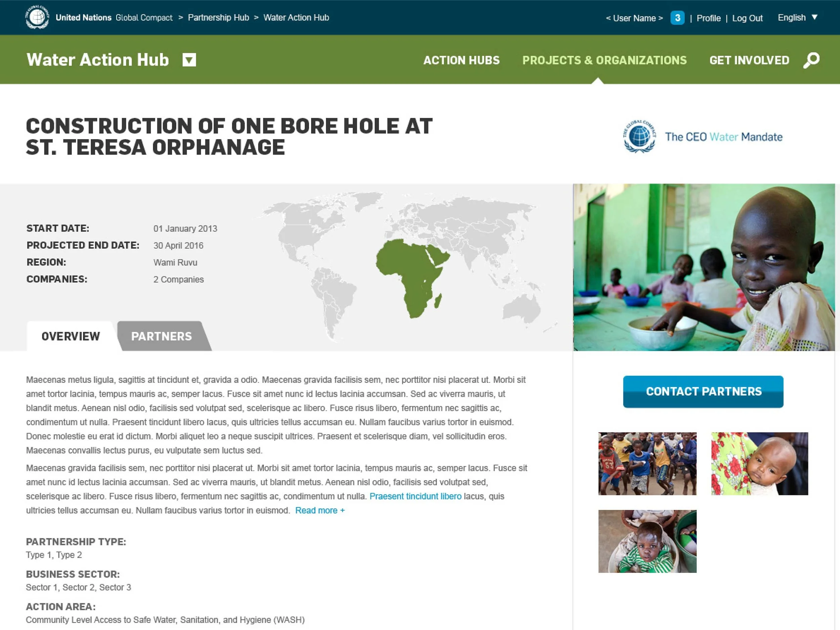The width and height of the screenshot is (840, 630).
Task: Click the Community Level Access WASH text
Action: point(165,620)
